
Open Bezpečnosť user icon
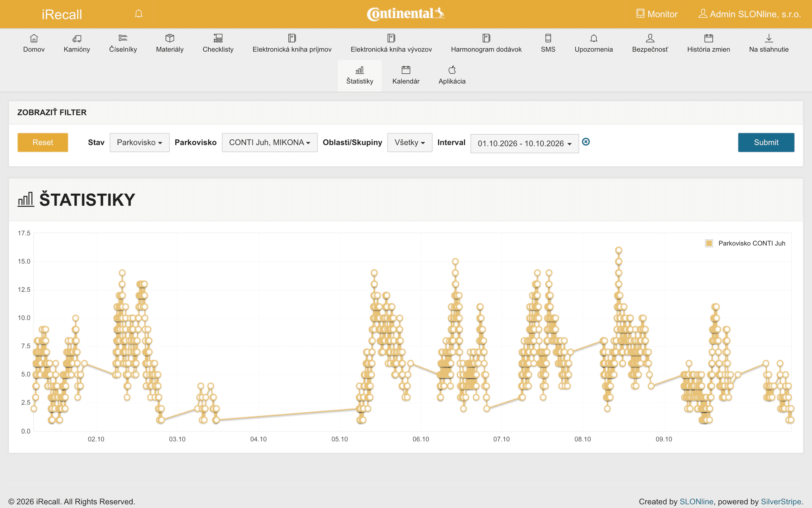click(x=650, y=38)
